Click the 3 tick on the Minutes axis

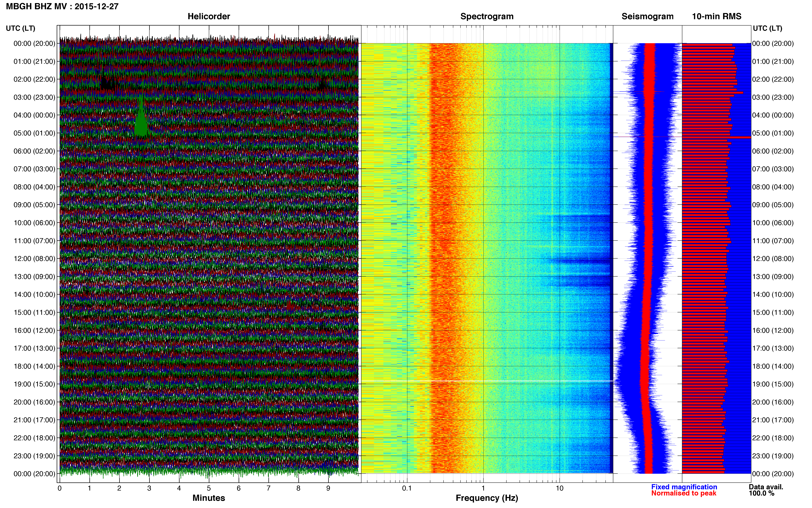(149, 488)
